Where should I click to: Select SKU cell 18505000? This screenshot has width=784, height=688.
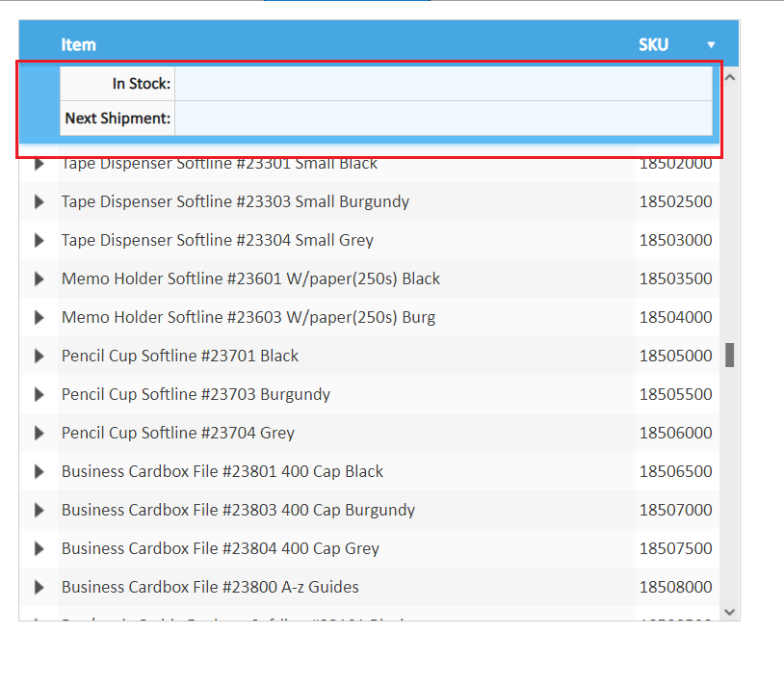675,356
